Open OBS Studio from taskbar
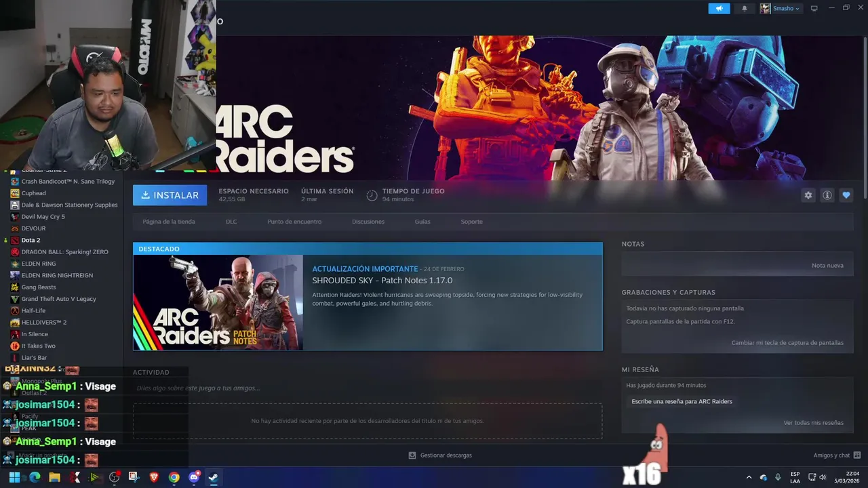868x488 pixels. (114, 477)
